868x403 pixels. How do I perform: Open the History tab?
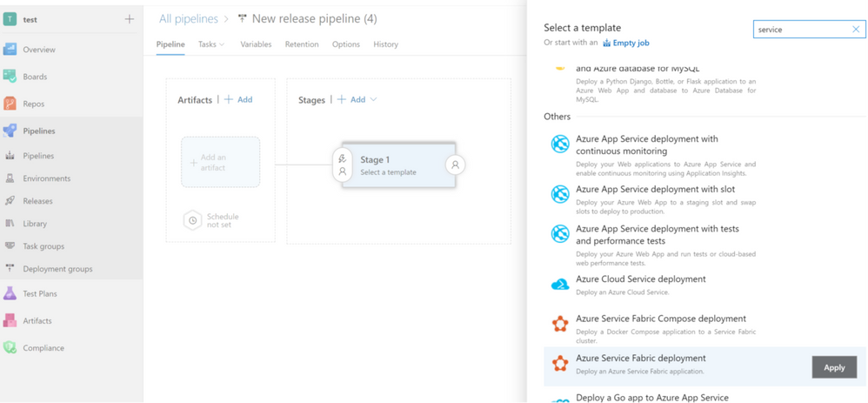point(385,44)
